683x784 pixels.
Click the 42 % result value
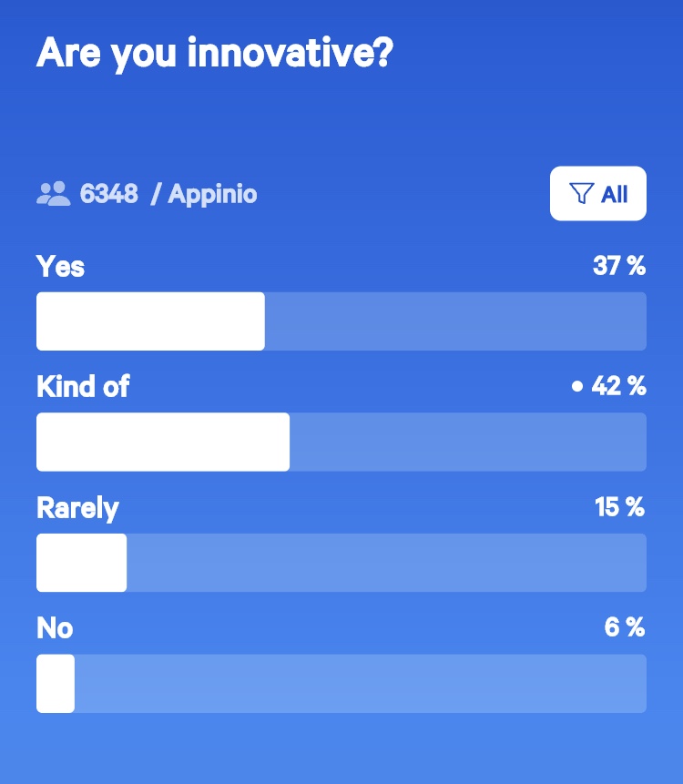coord(619,386)
